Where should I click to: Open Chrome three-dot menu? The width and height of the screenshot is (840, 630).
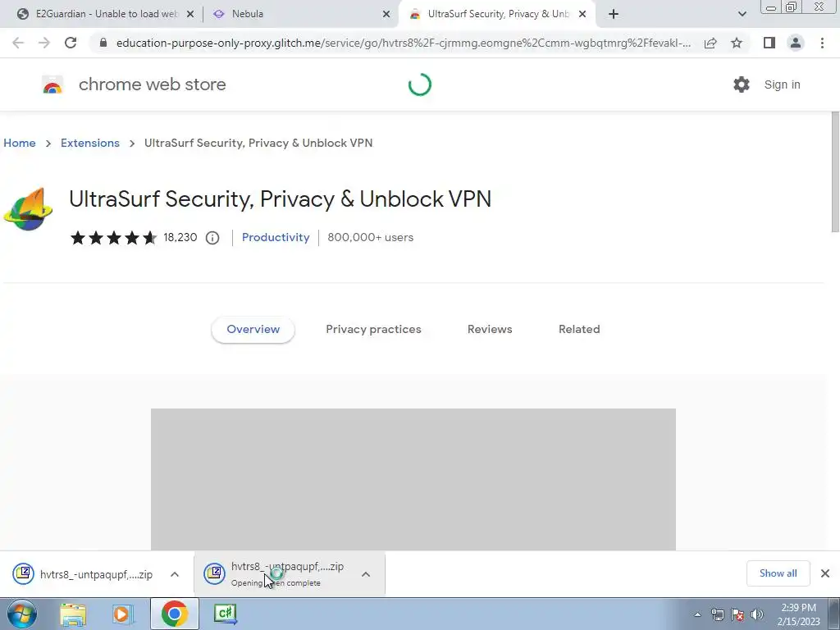[x=822, y=43]
